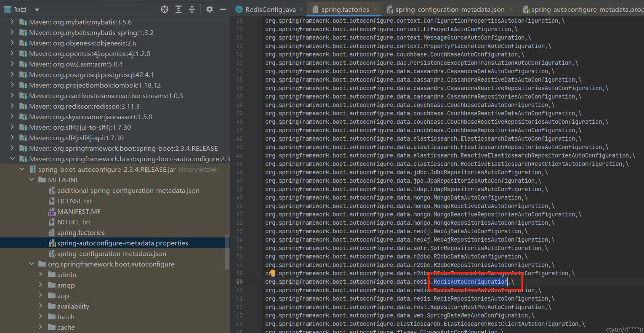This screenshot has height=333, width=644.
Task: Collapse org.springframework.boot.autoconfigure package
Action: pos(32,264)
